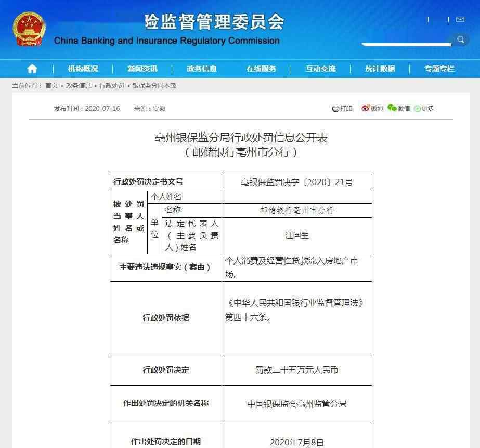The image size is (480, 448).
Task: Click the home icon in navigation bar
Action: (x=32, y=69)
